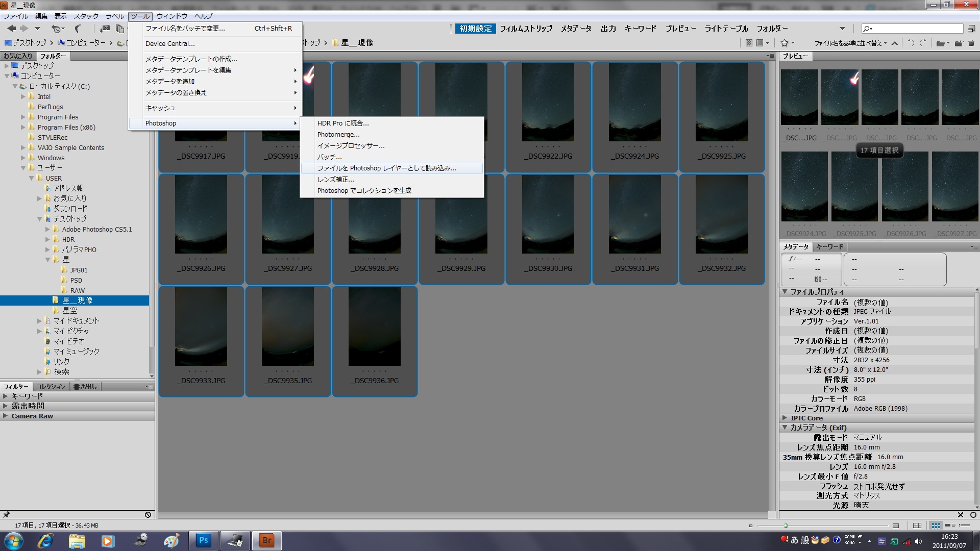Click the フィルムストリップ workspace button
This screenshot has height=551, width=980.
pyautogui.click(x=526, y=29)
